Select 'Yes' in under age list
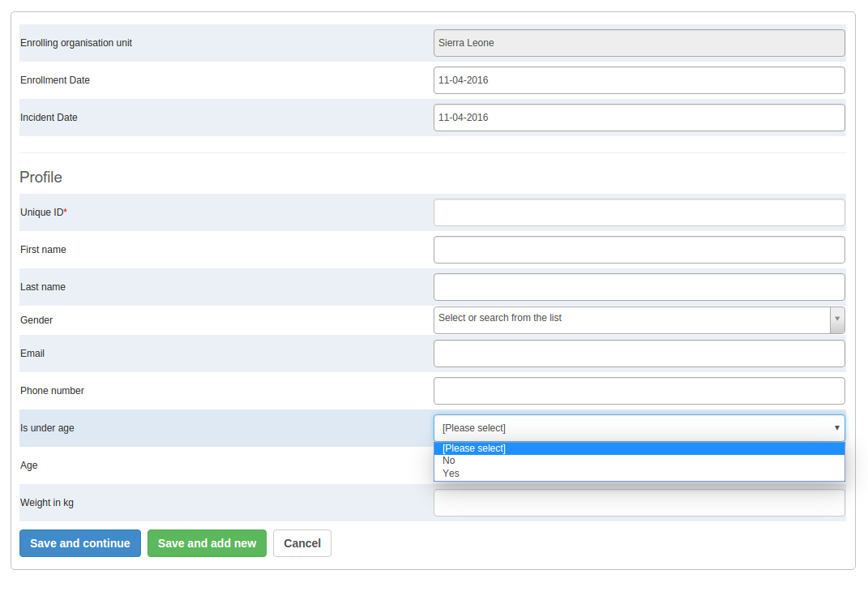Viewport: 868px width, 613px height. click(x=451, y=474)
